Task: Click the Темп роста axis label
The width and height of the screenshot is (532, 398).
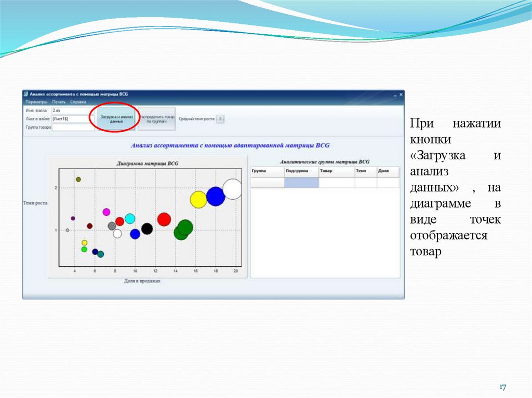Action: [x=35, y=203]
